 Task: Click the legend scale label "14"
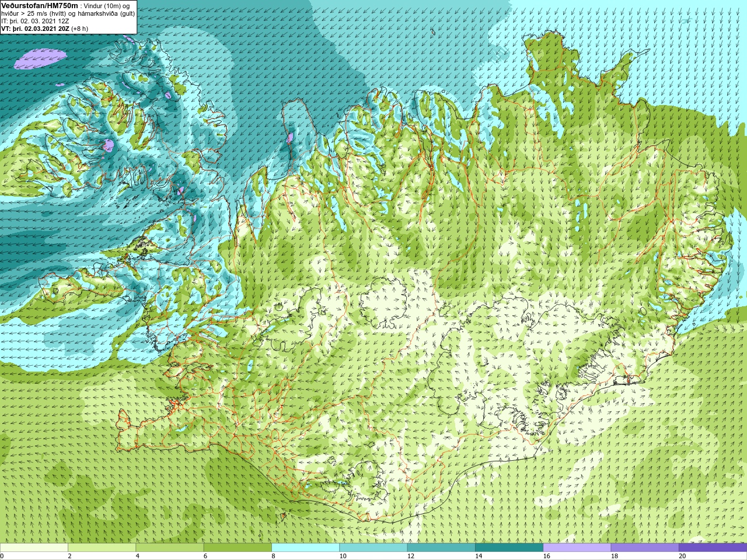tap(479, 556)
